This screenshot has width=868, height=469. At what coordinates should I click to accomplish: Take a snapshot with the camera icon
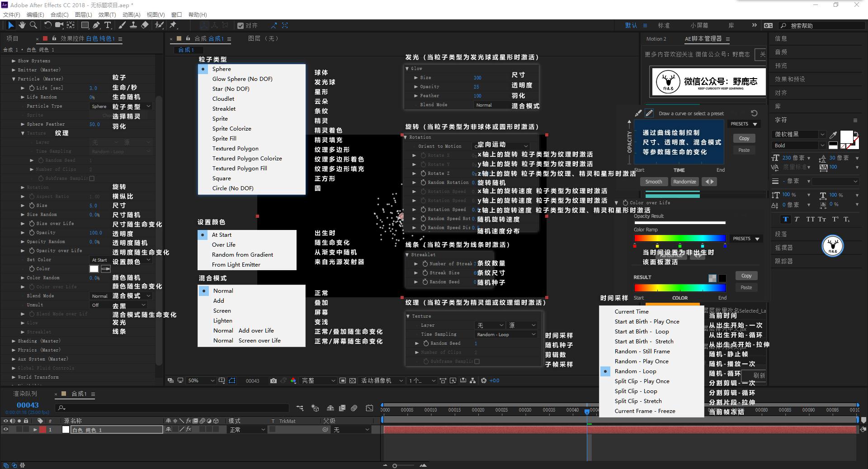(x=274, y=381)
